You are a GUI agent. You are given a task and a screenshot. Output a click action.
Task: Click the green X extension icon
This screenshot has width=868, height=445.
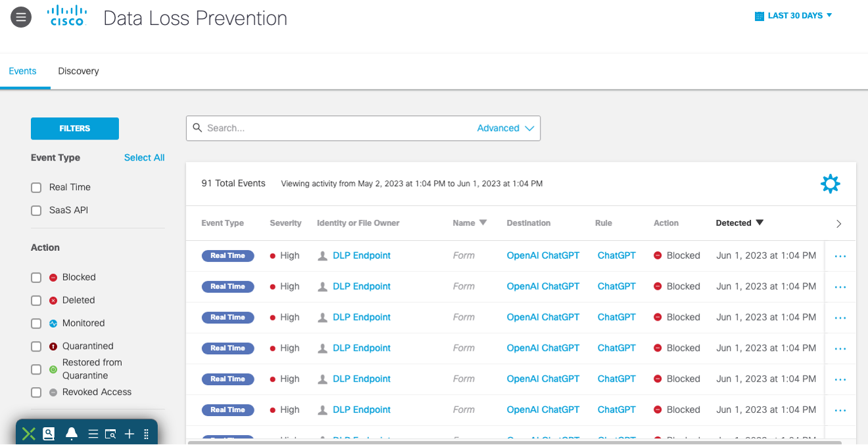[28, 433]
